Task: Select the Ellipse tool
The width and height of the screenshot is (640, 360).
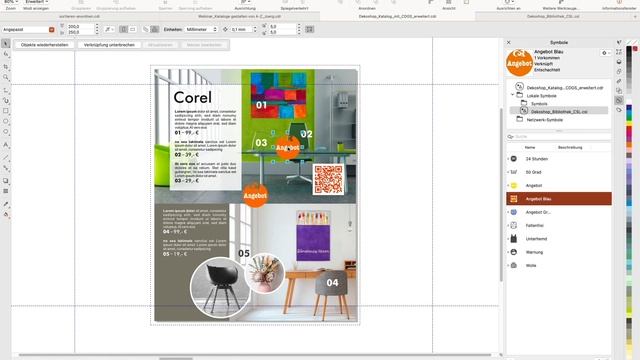Action: [6, 121]
